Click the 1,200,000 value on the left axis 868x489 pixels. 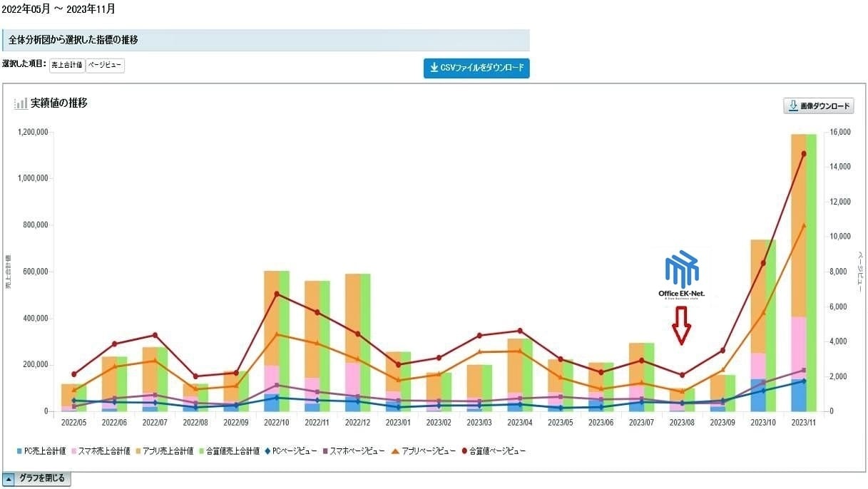pyautogui.click(x=32, y=132)
